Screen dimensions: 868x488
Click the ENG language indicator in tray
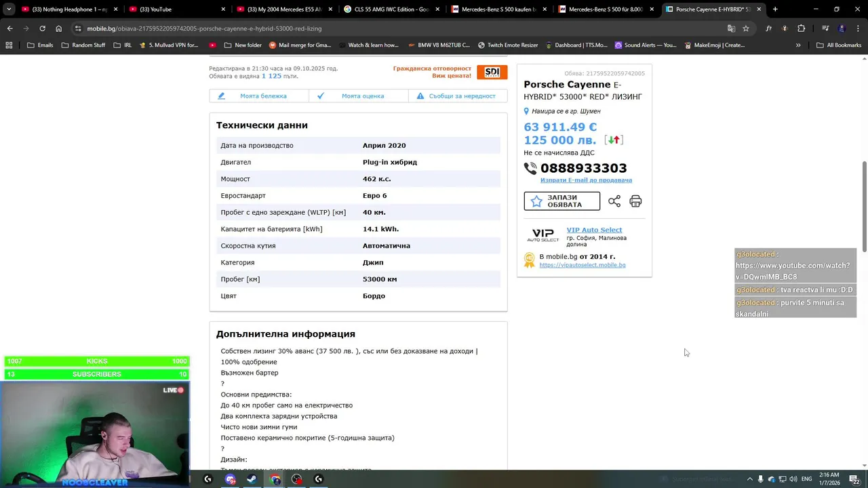[x=807, y=479]
